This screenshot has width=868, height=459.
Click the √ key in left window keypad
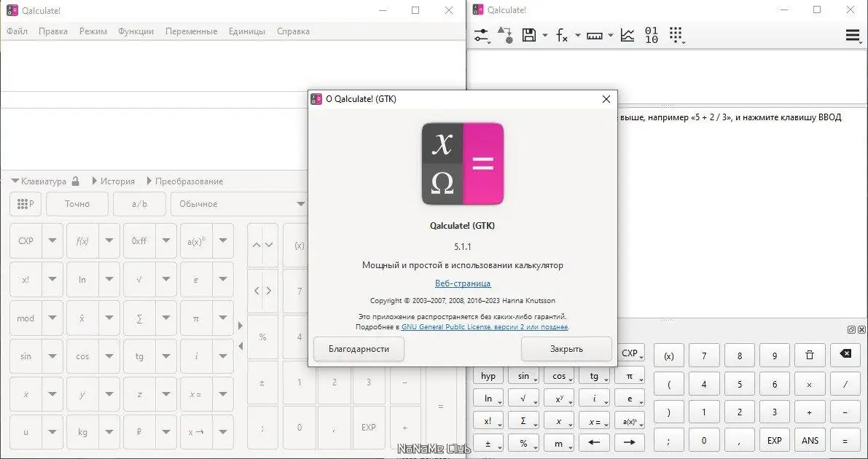pyautogui.click(x=139, y=280)
